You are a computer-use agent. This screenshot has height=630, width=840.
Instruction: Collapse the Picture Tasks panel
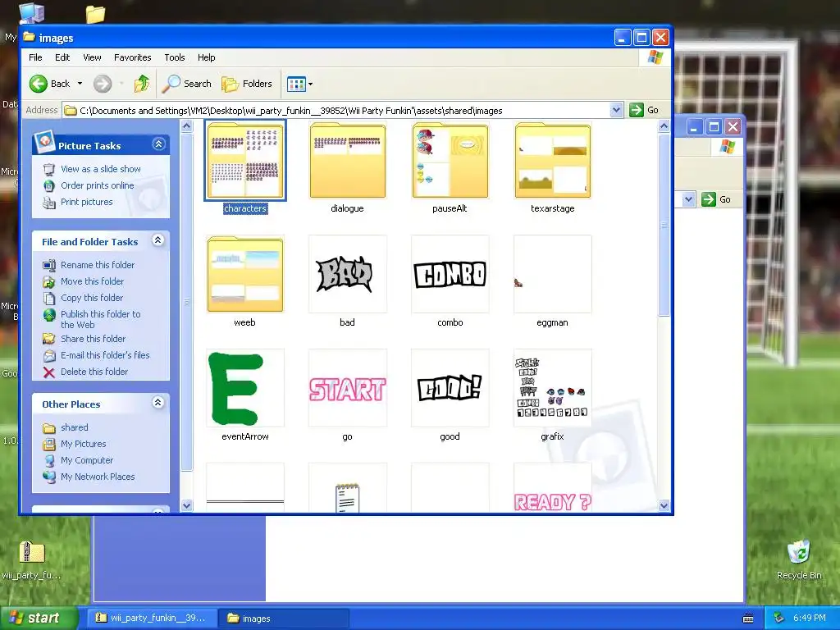tap(158, 144)
